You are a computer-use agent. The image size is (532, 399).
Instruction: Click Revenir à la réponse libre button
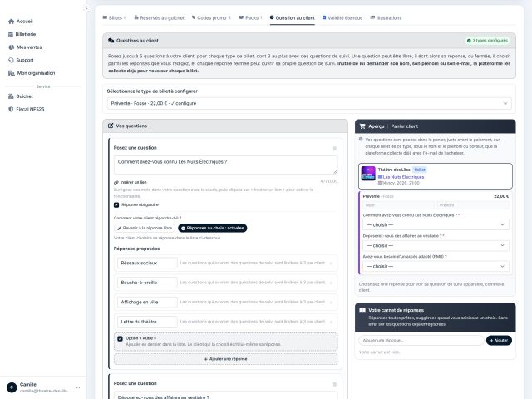tap(145, 228)
